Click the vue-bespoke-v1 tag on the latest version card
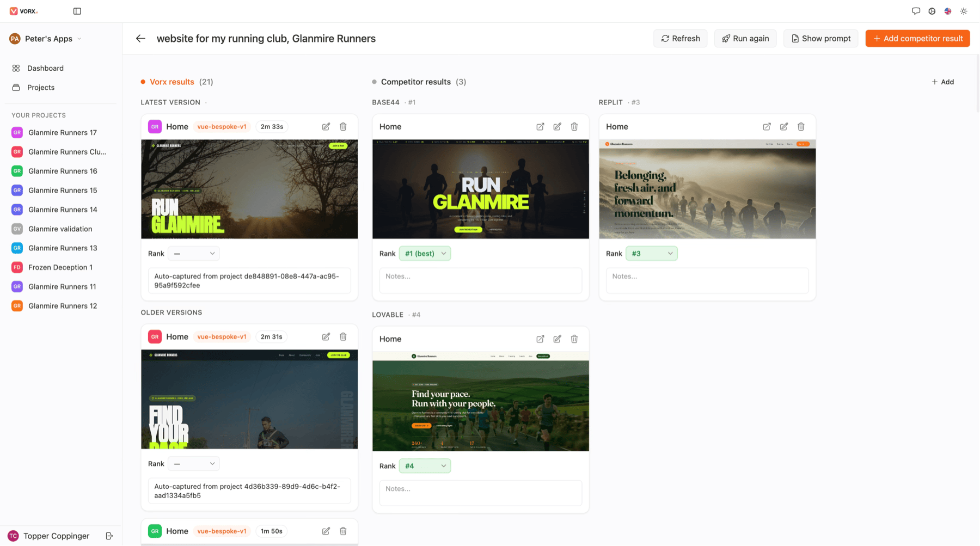The width and height of the screenshot is (980, 546). (x=222, y=127)
